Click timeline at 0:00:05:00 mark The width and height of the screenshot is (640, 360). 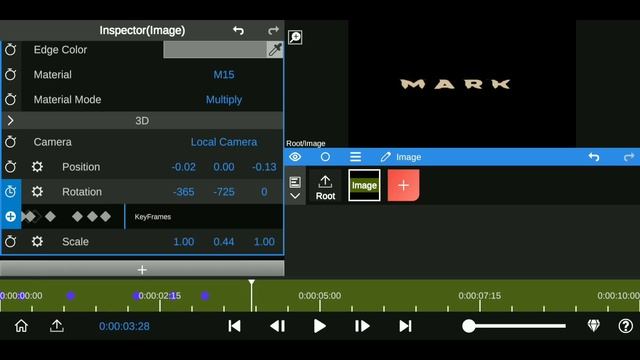pos(320,296)
